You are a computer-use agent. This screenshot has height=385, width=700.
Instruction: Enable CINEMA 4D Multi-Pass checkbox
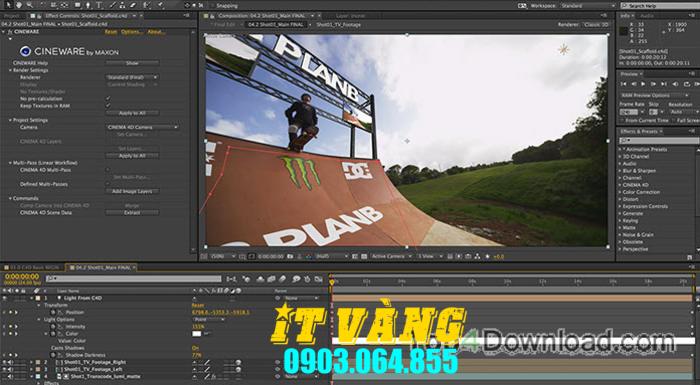click(108, 170)
